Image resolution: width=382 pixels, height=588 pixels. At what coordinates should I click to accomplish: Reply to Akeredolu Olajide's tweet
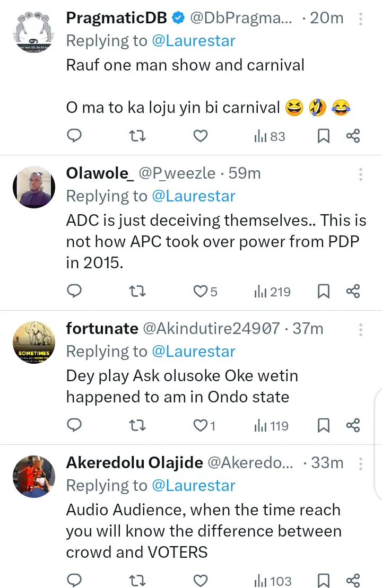click(75, 581)
